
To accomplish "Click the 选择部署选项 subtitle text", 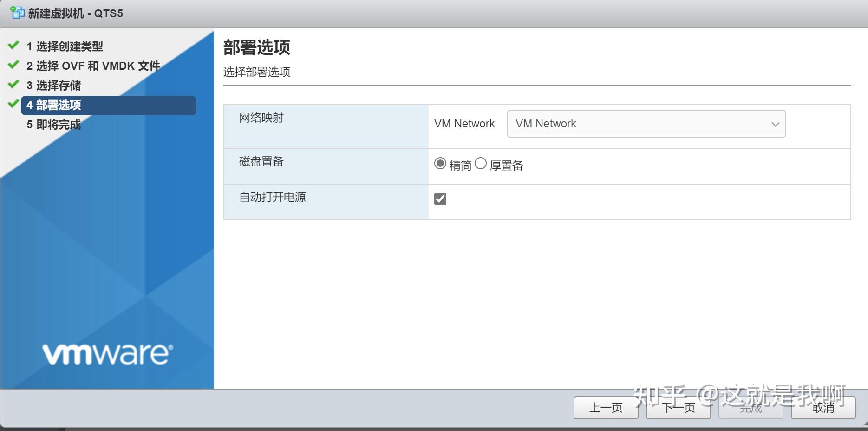I will coord(257,72).
